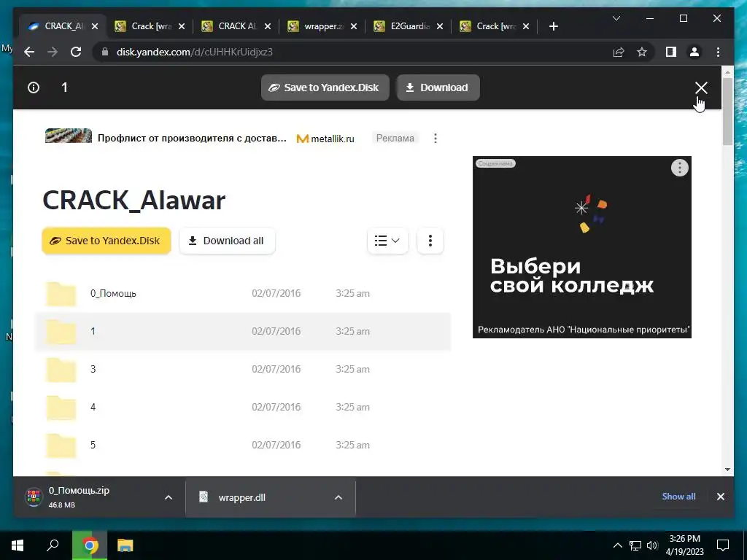The height and width of the screenshot is (560, 747).
Task: Switch to the second tab Crack [wra
Action: tap(150, 26)
